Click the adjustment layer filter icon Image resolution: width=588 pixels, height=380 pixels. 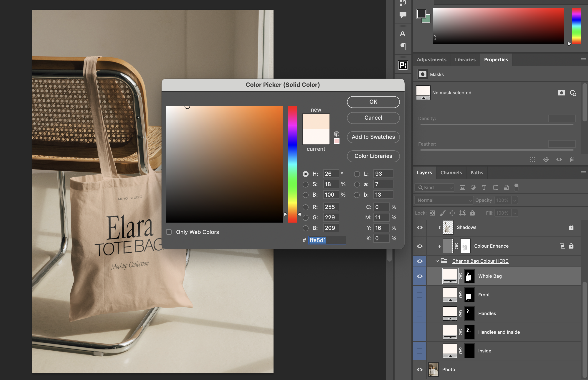[473, 187]
